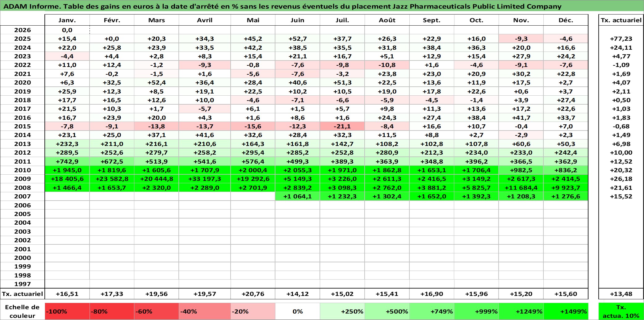The height and width of the screenshot is (320, 644).
Task: Select the -10,8 cell for August 2022
Action: pyautogui.click(x=387, y=65)
